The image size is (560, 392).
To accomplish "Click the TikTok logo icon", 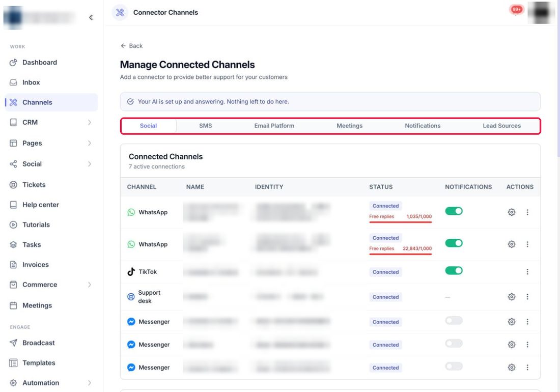I will [x=131, y=272].
